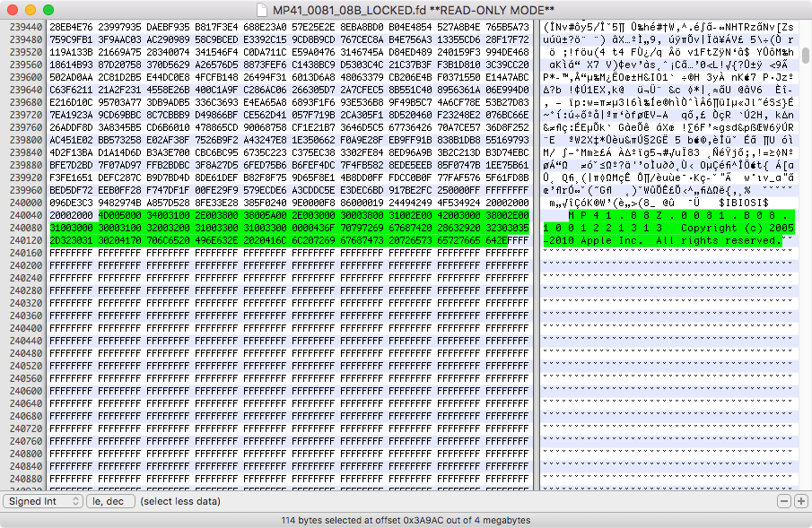Screen dimensions: 812x528
Task: Click the plus button to add inspector row
Action: [x=801, y=501]
